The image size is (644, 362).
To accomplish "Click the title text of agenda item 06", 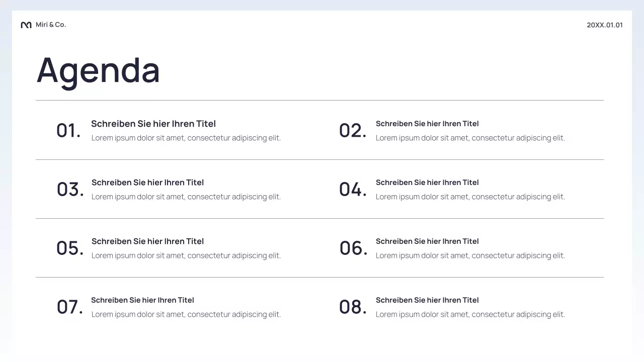I will (x=427, y=241).
